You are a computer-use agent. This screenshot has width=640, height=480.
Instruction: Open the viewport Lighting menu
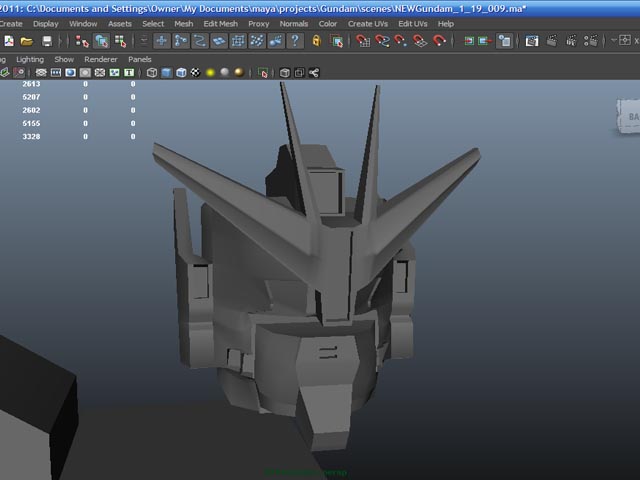pyautogui.click(x=30, y=59)
